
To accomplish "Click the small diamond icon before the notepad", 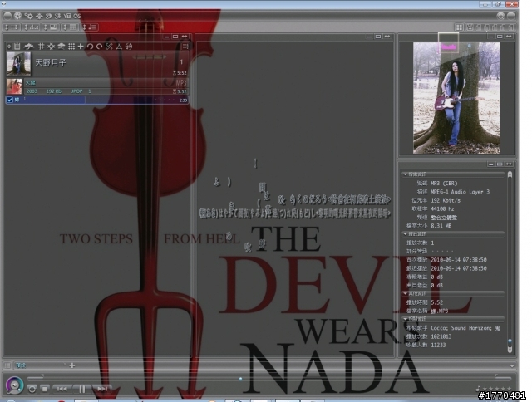I will [9, 47].
